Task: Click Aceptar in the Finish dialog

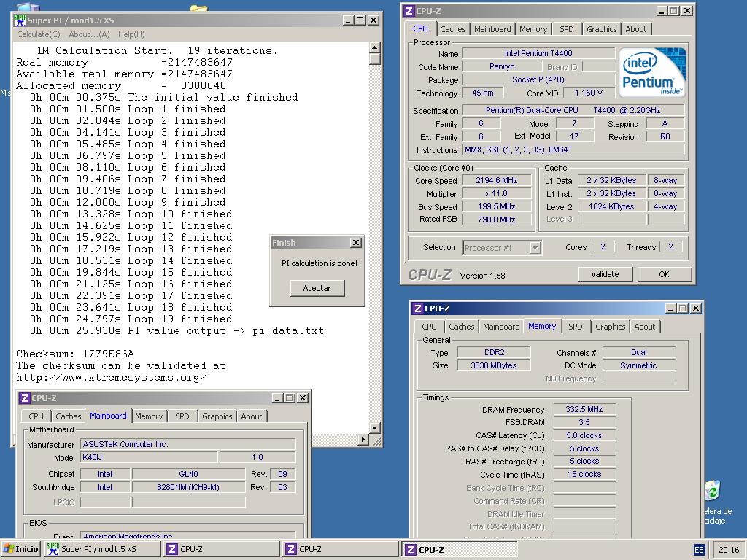Action: (x=317, y=288)
